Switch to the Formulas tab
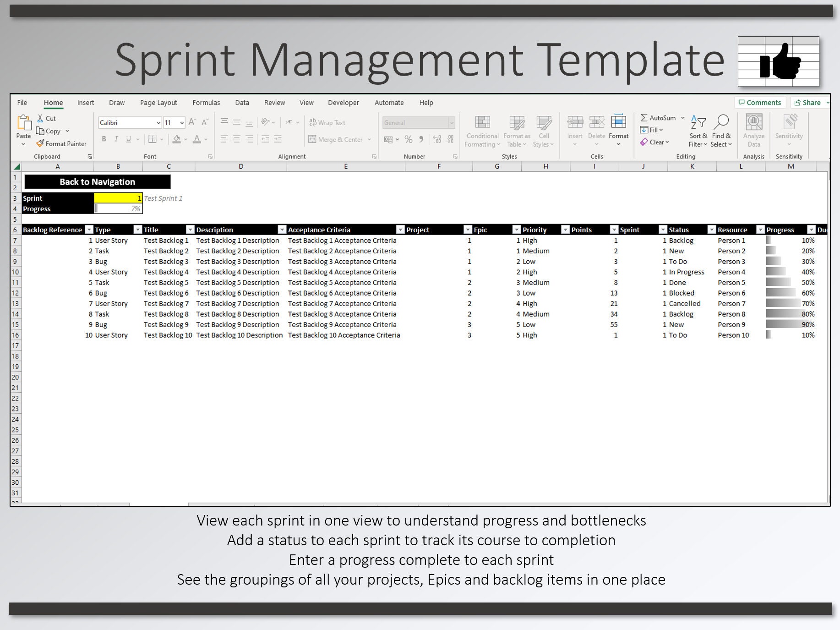The height and width of the screenshot is (630, 840). point(206,103)
